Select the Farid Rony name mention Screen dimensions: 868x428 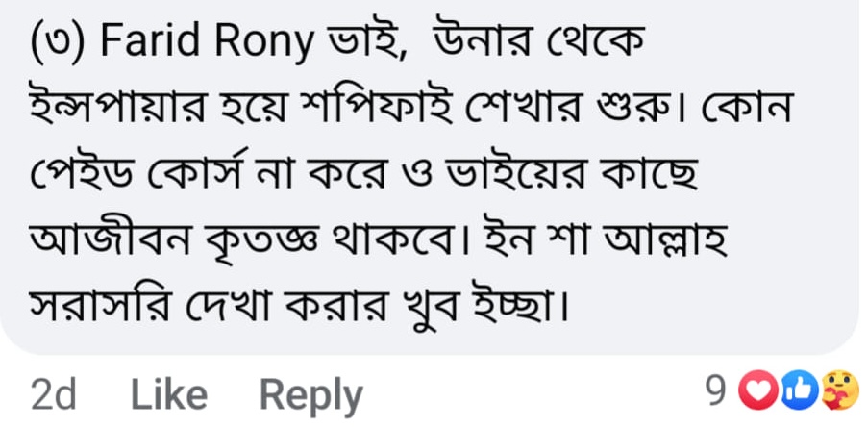[x=206, y=44]
